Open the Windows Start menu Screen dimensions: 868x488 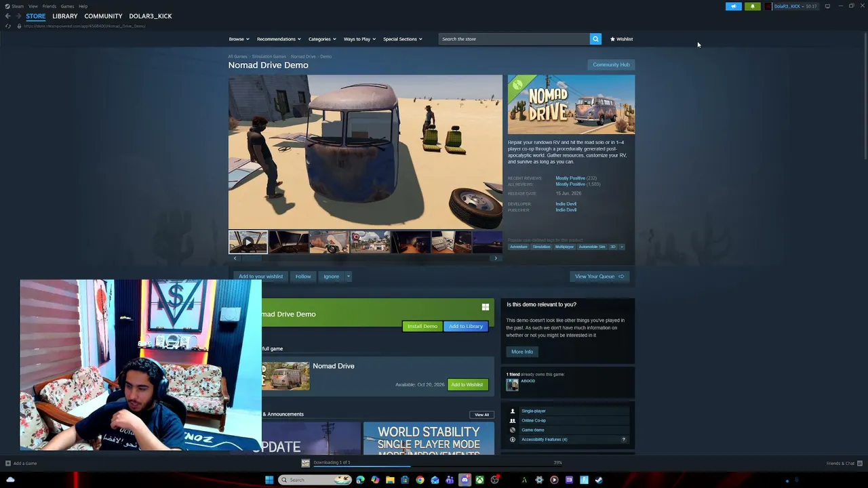(x=269, y=480)
